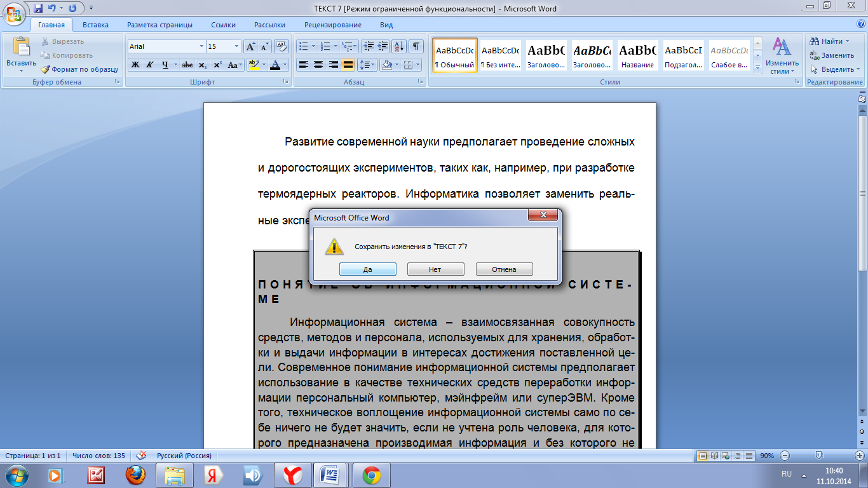
Task: Click the multilevel list icon
Action: pyautogui.click(x=347, y=46)
